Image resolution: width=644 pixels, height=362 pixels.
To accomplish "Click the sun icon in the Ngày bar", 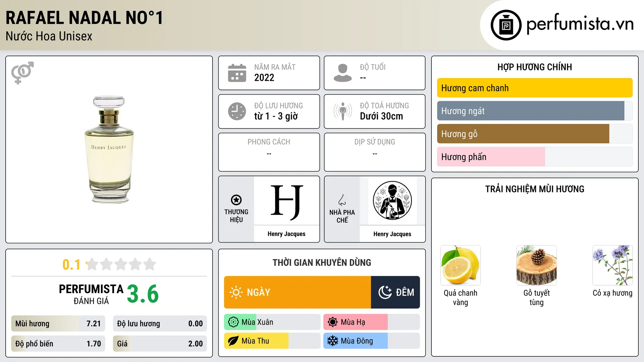I will (x=236, y=292).
